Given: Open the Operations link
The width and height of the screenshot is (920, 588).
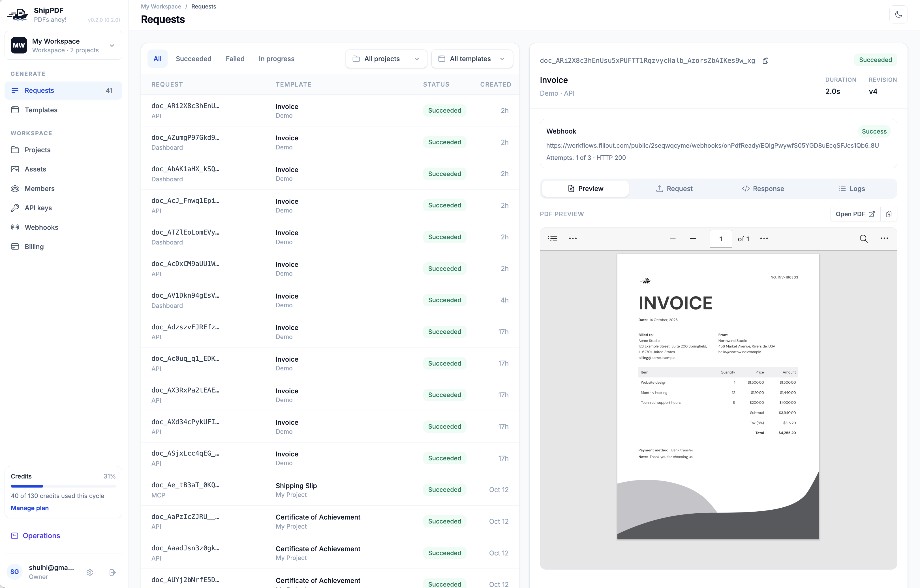Looking at the screenshot, I should click(36, 536).
